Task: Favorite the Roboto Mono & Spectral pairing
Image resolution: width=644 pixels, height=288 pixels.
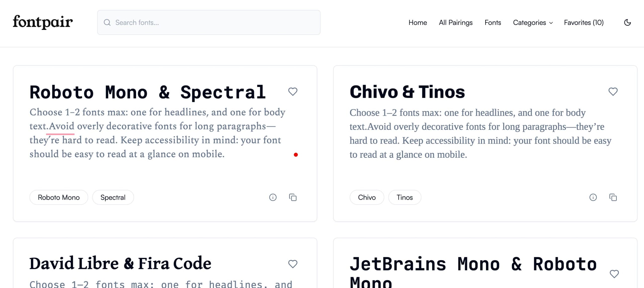Action: coord(293,92)
